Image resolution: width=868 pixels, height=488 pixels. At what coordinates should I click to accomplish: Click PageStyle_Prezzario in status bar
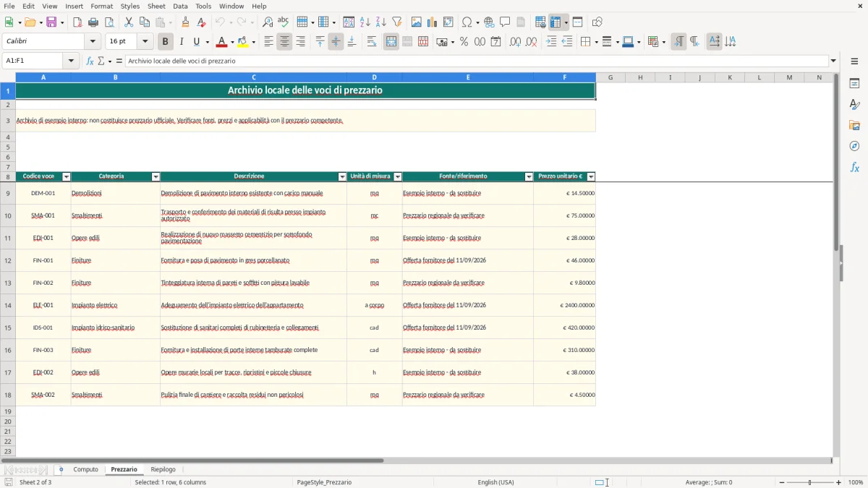pyautogui.click(x=324, y=482)
